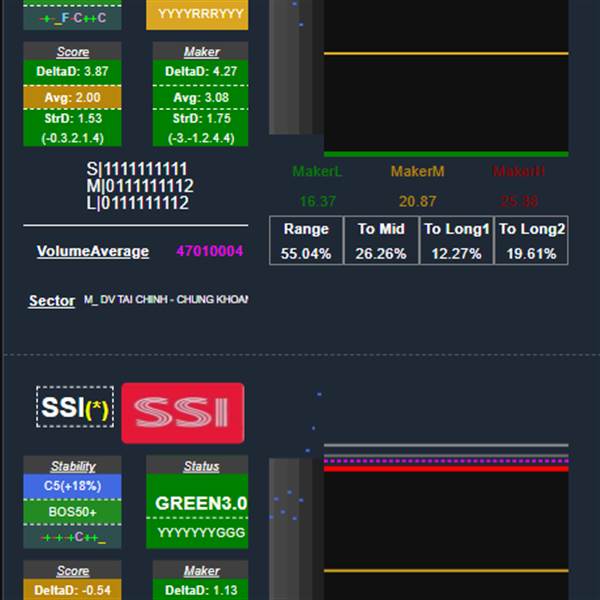This screenshot has width=600, height=600.
Task: Click the green line at upper chart bottom
Action: point(446,154)
